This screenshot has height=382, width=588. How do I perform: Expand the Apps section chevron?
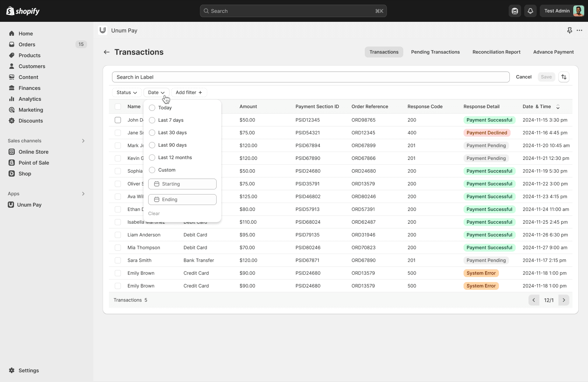click(83, 194)
